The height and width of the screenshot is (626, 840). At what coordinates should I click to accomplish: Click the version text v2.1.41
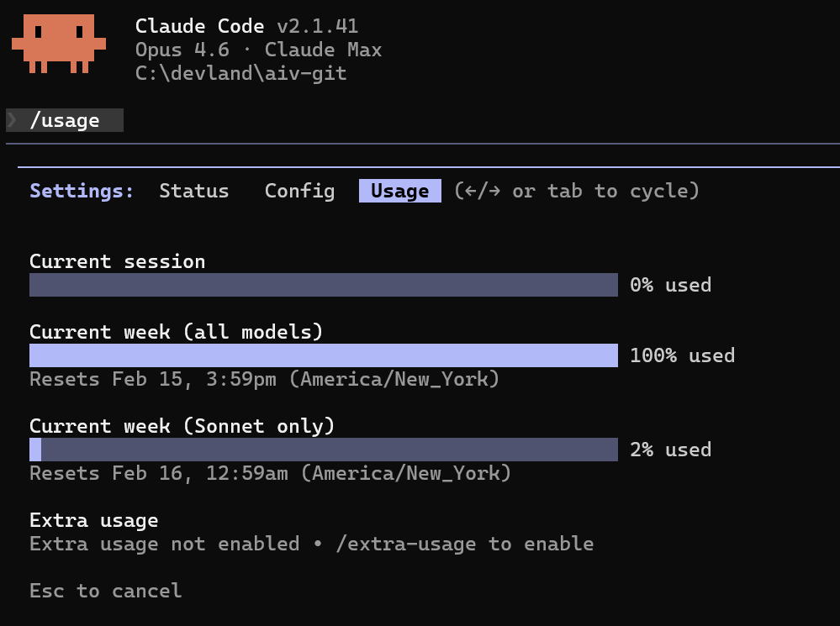click(317, 26)
